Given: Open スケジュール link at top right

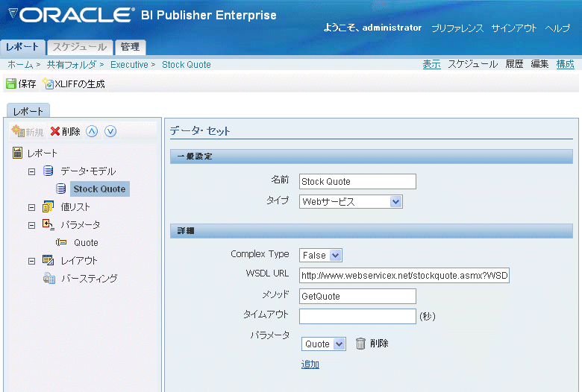Looking at the screenshot, I should 472,64.
